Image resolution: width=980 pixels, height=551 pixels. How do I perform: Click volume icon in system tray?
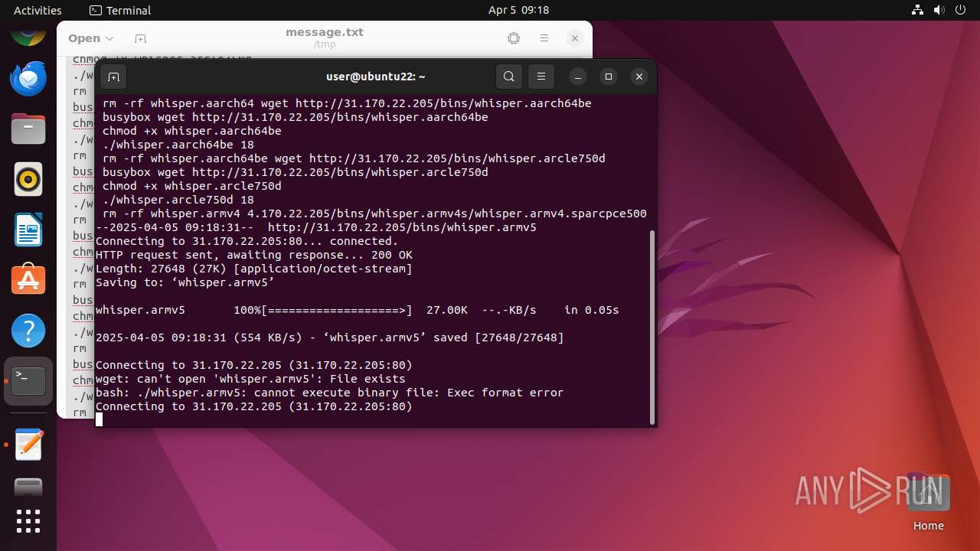click(939, 10)
